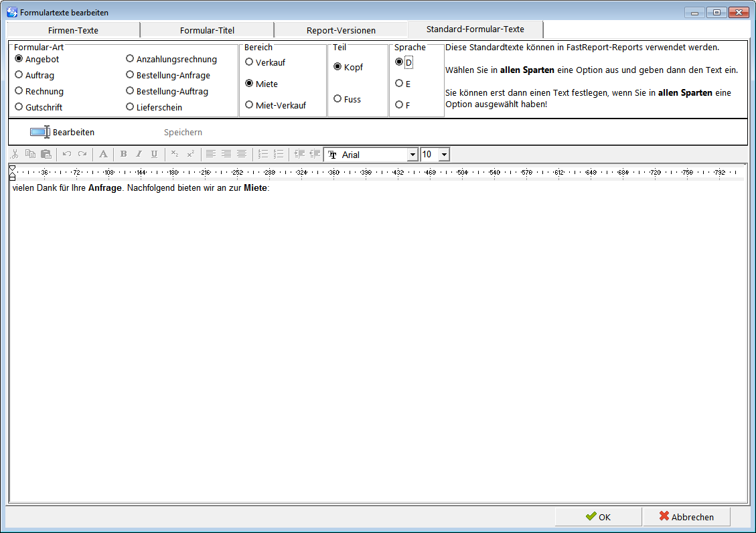756x533 pixels.
Task: Toggle underline formatting
Action: 154,154
